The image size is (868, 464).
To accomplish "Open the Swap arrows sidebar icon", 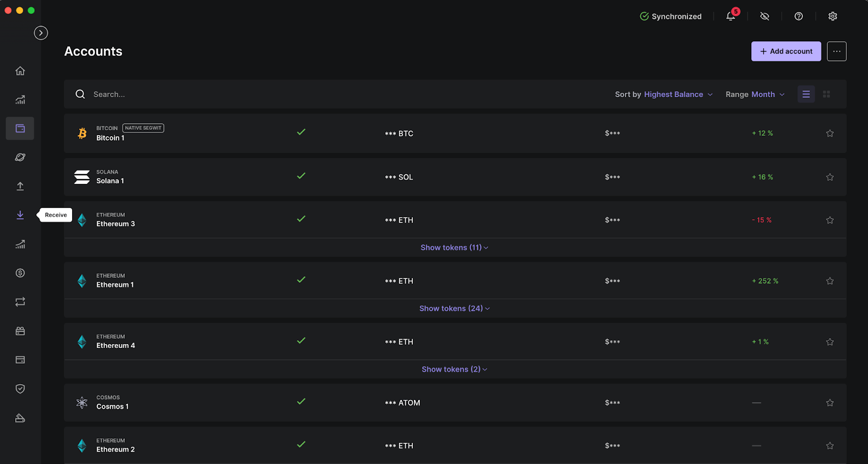I will click(20, 302).
